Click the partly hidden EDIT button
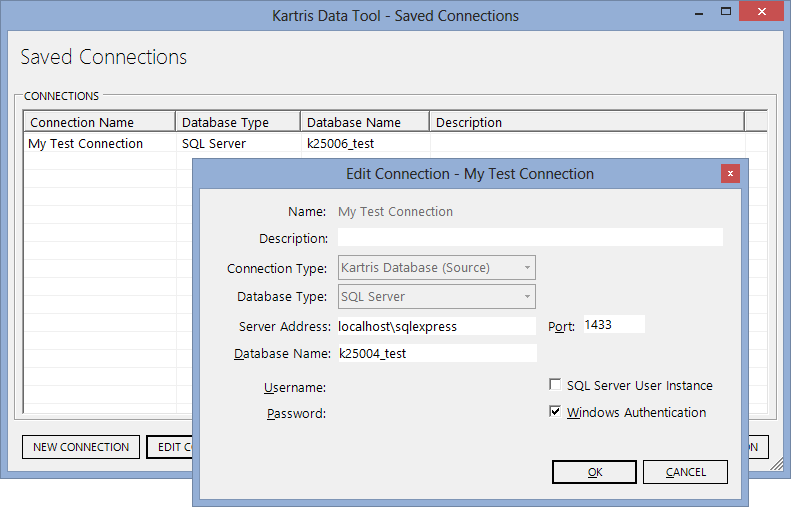Image resolution: width=791 pixels, height=507 pixels. (x=170, y=447)
